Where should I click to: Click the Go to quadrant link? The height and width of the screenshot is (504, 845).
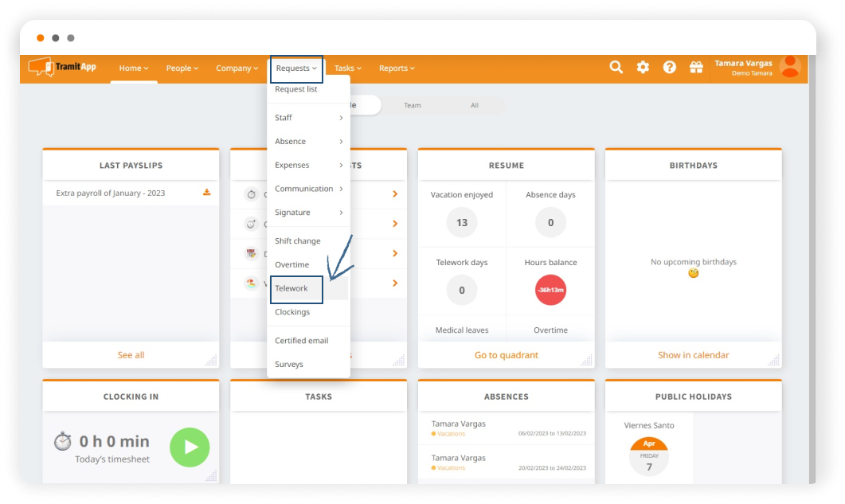point(507,355)
